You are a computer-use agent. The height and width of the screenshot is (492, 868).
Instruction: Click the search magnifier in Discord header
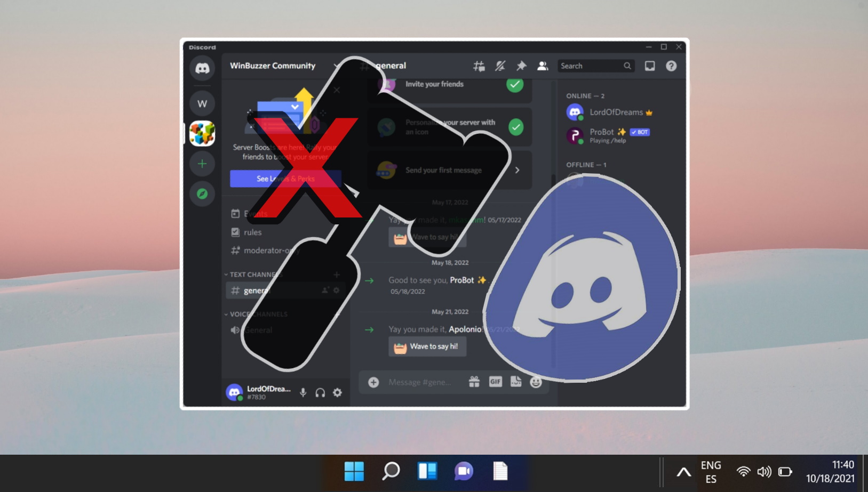coord(627,66)
